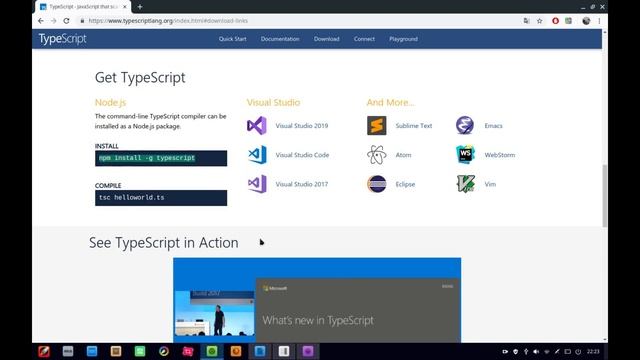Image resolution: width=640 pixels, height=360 pixels.
Task: Click the 'npm install -g typescript' code box
Action: tap(161, 158)
